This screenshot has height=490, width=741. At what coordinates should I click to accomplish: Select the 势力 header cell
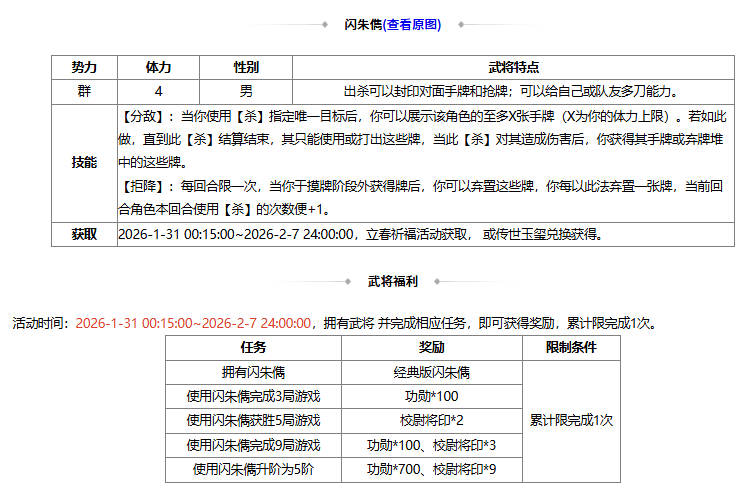click(84, 68)
